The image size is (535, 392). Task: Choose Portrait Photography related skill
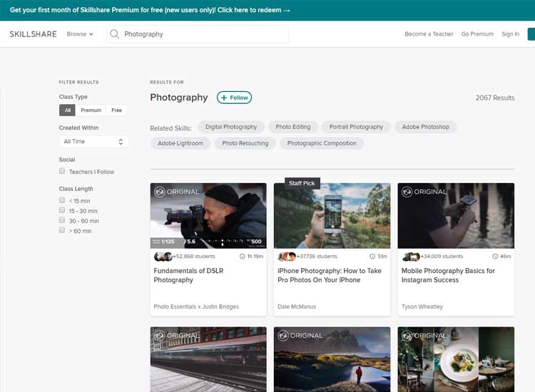pyautogui.click(x=356, y=127)
